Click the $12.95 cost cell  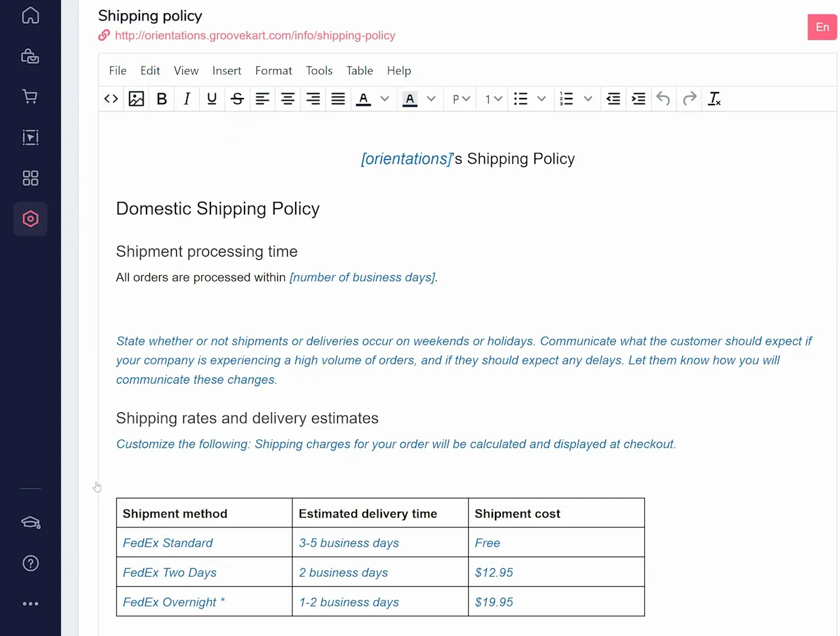tap(557, 572)
